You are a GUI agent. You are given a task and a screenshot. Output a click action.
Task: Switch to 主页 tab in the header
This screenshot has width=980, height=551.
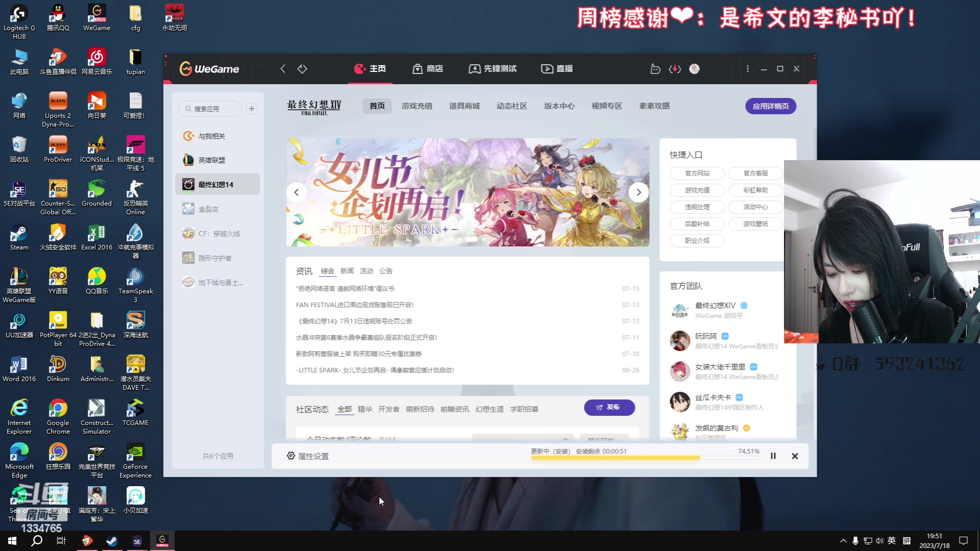pos(370,68)
